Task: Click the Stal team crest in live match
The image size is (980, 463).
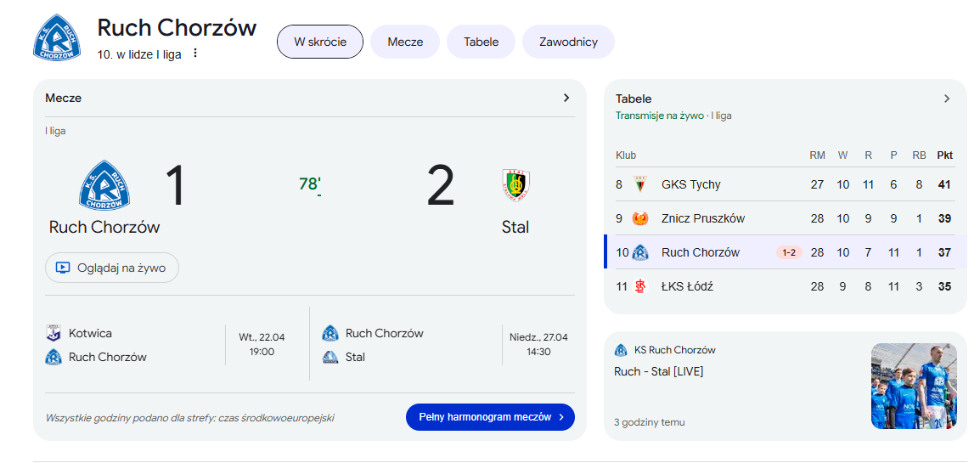Action: pos(515,184)
